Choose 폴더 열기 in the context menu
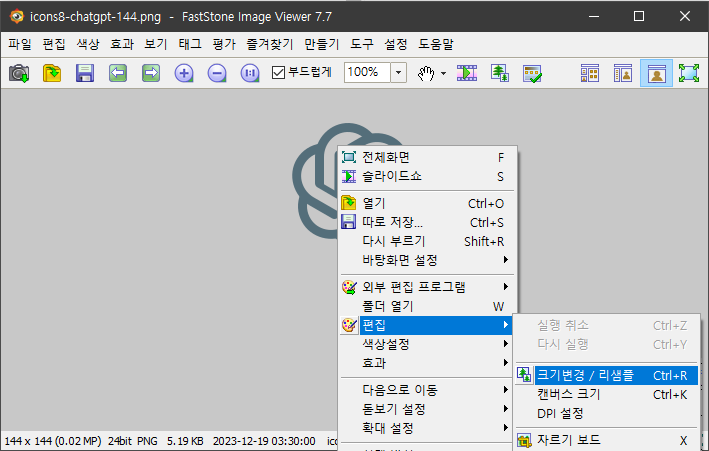Screen dimensions: 709x451 point(426,306)
